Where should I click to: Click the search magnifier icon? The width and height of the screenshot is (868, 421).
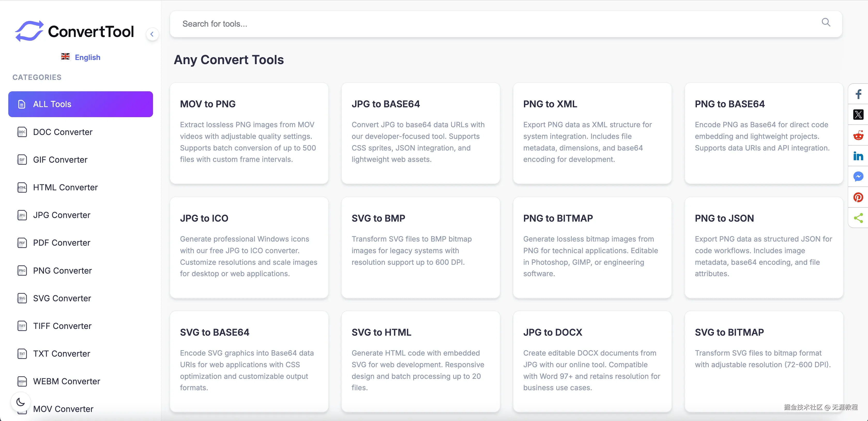click(826, 22)
